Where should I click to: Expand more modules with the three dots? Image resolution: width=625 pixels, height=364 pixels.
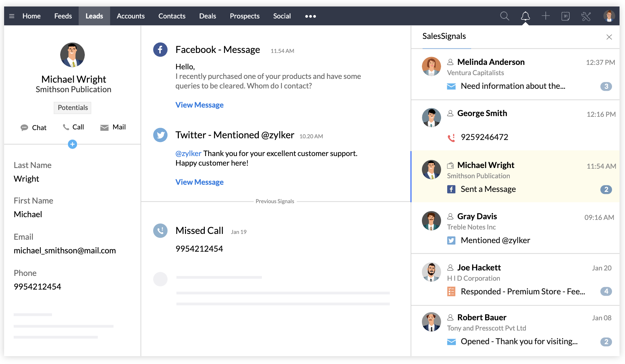(x=310, y=16)
